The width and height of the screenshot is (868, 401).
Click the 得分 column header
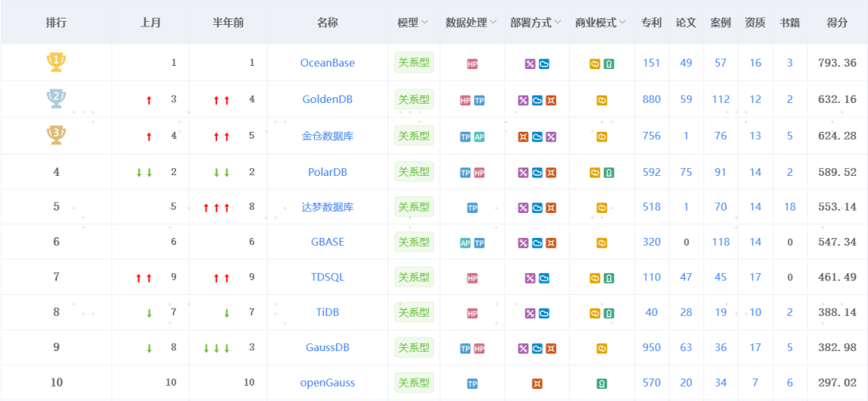pos(837,23)
